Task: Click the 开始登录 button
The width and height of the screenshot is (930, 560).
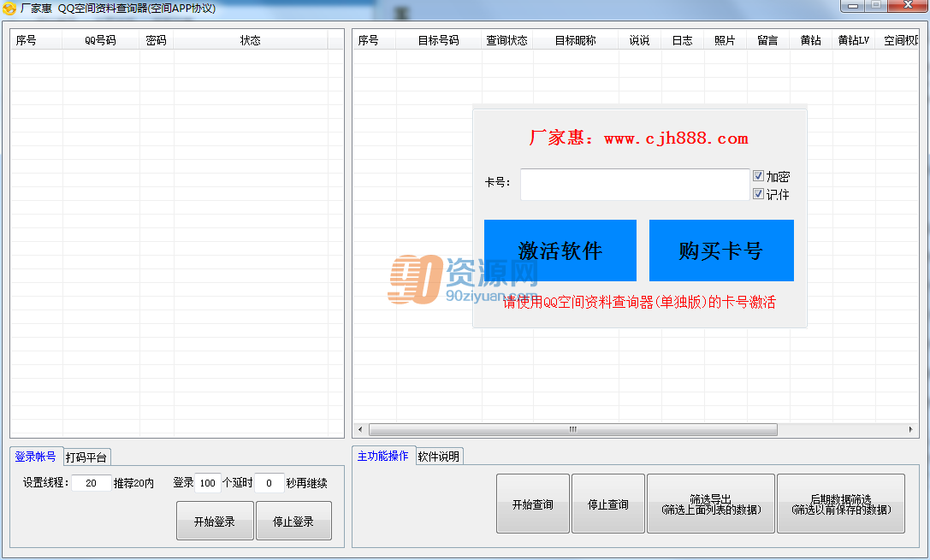Action: click(215, 521)
